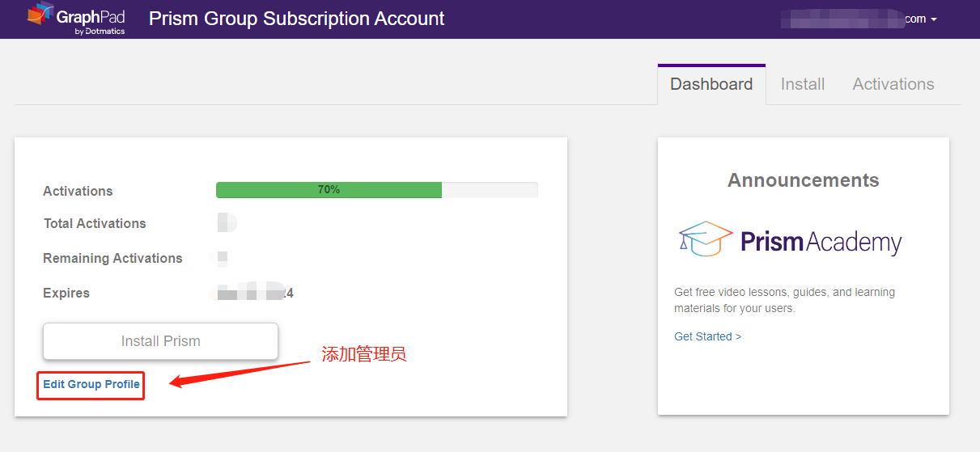The width and height of the screenshot is (980, 452).
Task: Click the Edit Group Profile link
Action: pyautogui.click(x=91, y=384)
